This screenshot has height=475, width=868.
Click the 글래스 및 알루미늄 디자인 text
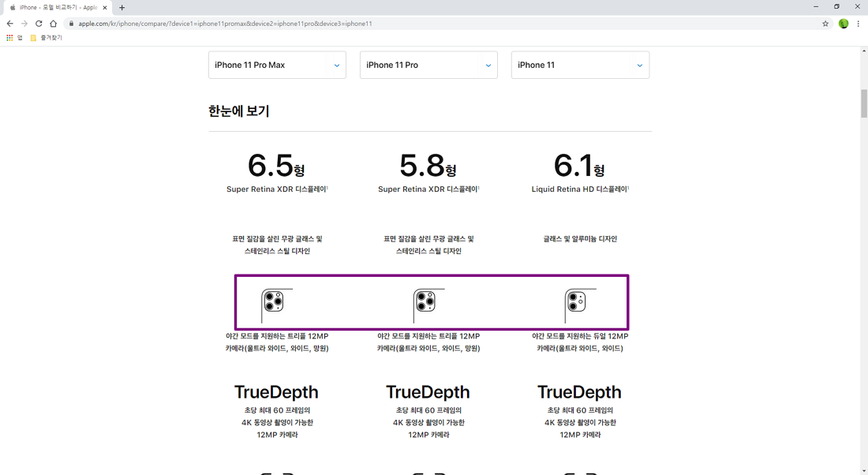click(x=580, y=238)
